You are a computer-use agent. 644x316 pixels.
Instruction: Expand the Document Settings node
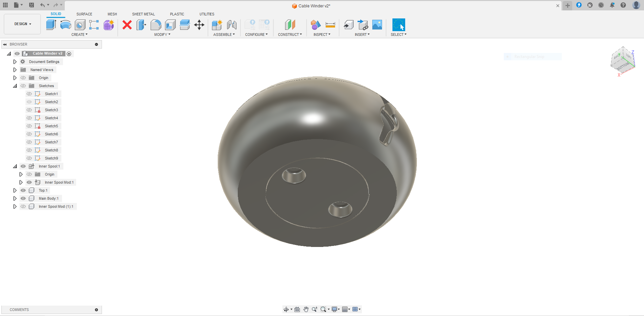[x=15, y=62]
